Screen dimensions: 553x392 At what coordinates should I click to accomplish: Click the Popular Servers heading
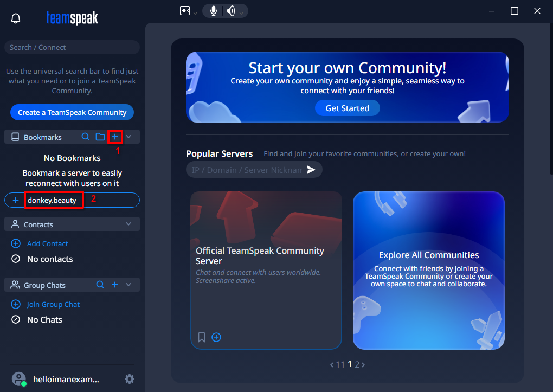(x=220, y=153)
